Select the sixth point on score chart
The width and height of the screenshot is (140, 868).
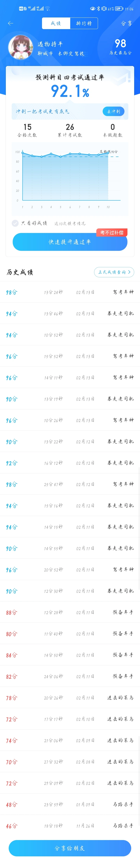pyautogui.click(x=70, y=154)
